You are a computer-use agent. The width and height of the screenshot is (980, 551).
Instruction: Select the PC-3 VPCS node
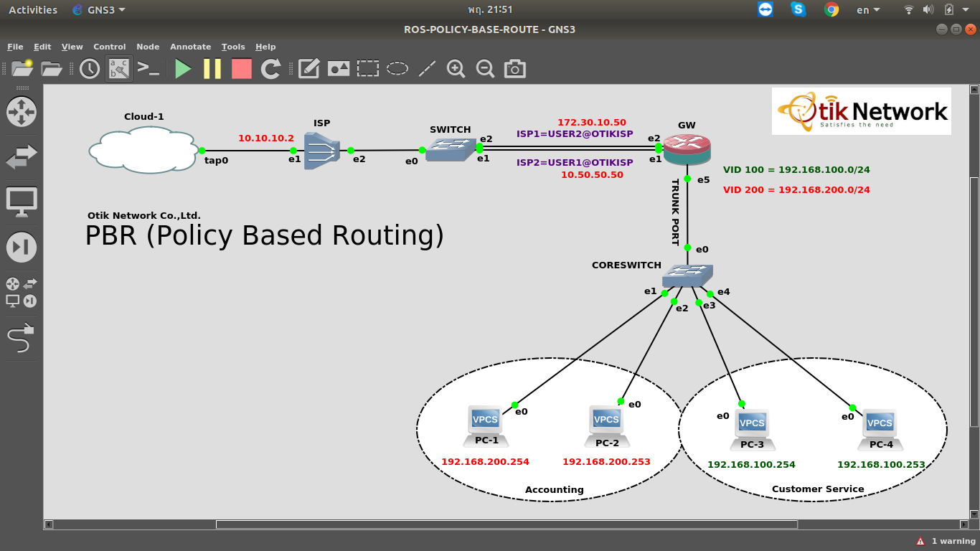click(752, 429)
